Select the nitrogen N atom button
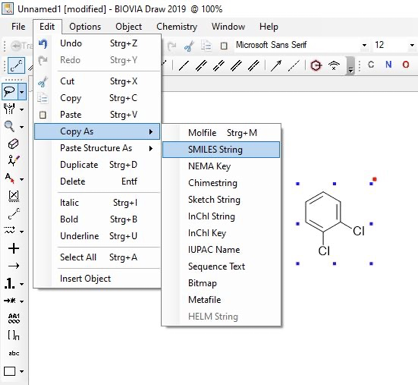This screenshot has width=418, height=386. 388,64
